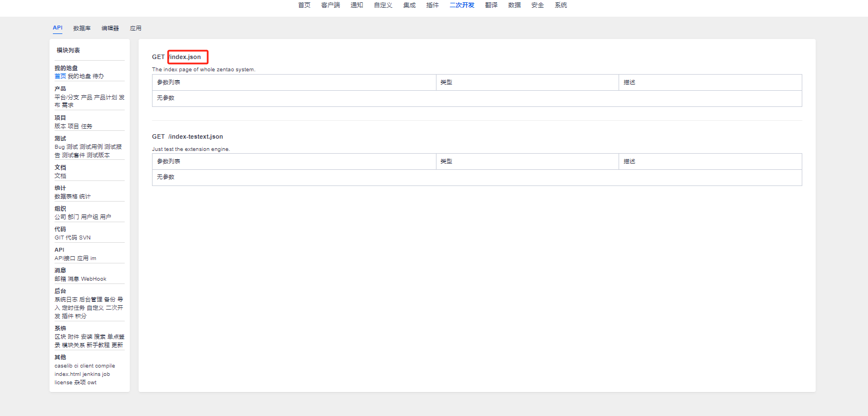Open the im module link

pyautogui.click(x=93, y=258)
